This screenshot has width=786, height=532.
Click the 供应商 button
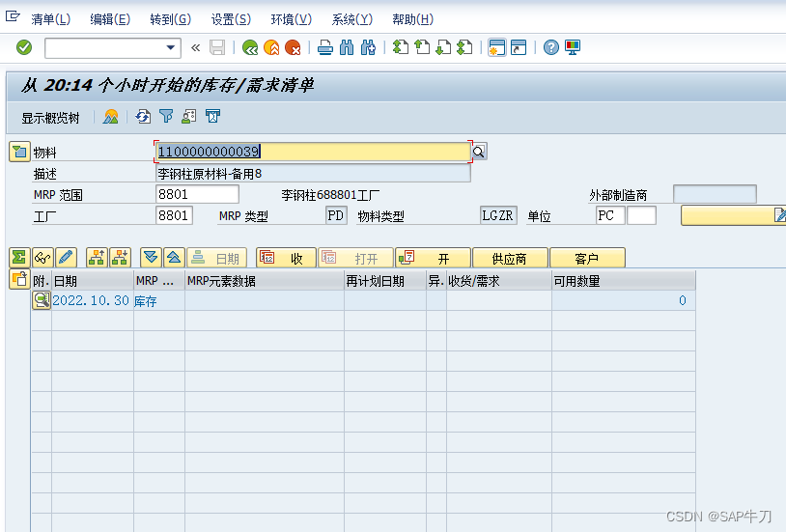(x=510, y=258)
